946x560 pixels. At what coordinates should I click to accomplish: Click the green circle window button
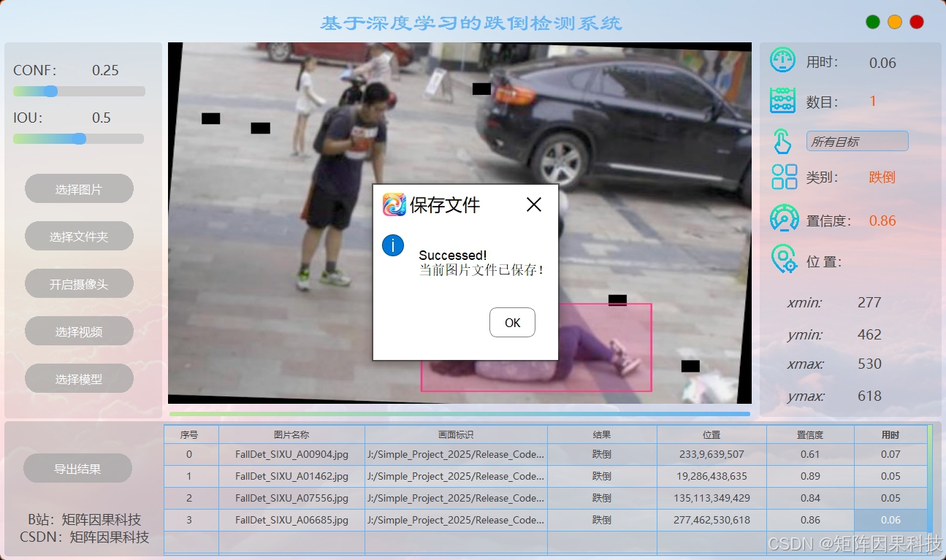872,22
